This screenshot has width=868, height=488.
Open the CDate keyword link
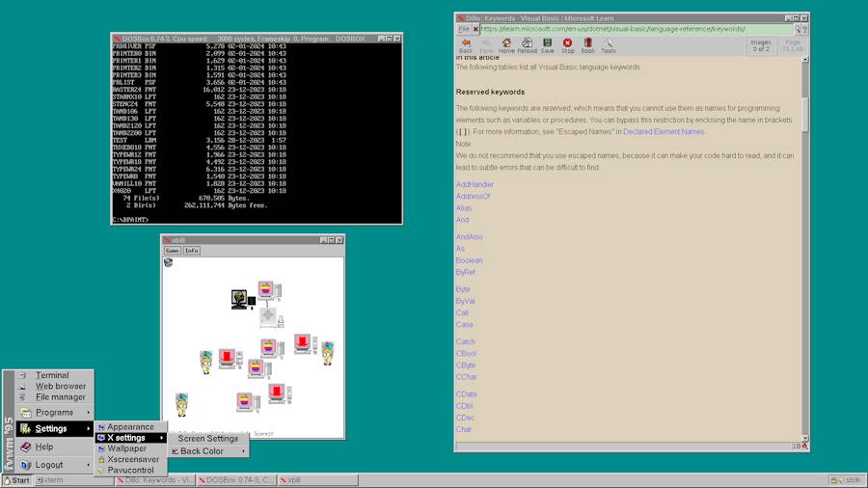pos(466,394)
